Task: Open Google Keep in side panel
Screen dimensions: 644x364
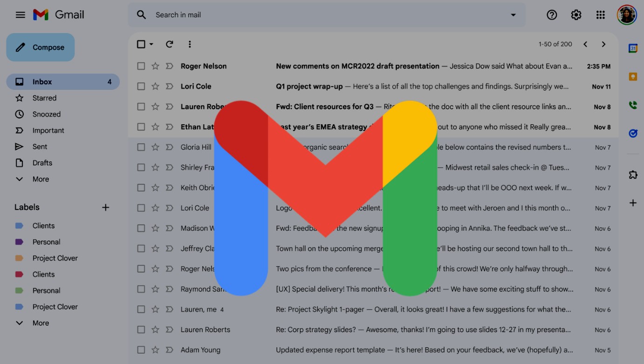Action: tap(632, 77)
